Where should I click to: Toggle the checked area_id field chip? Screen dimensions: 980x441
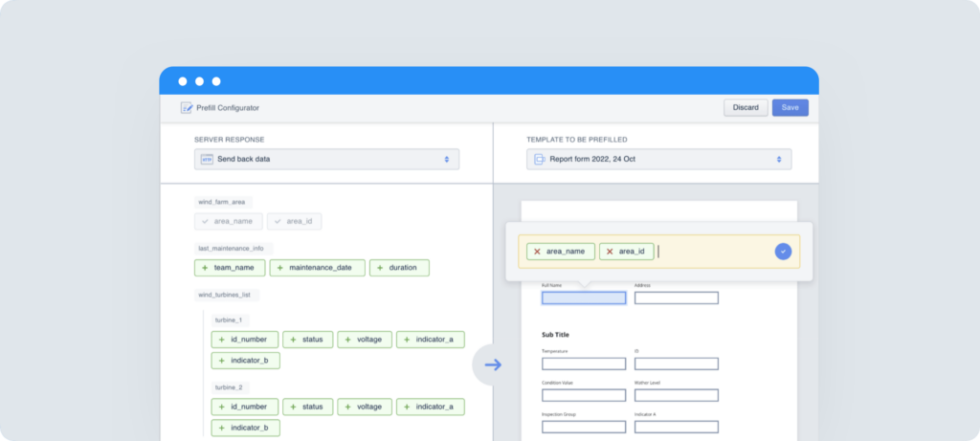click(294, 221)
